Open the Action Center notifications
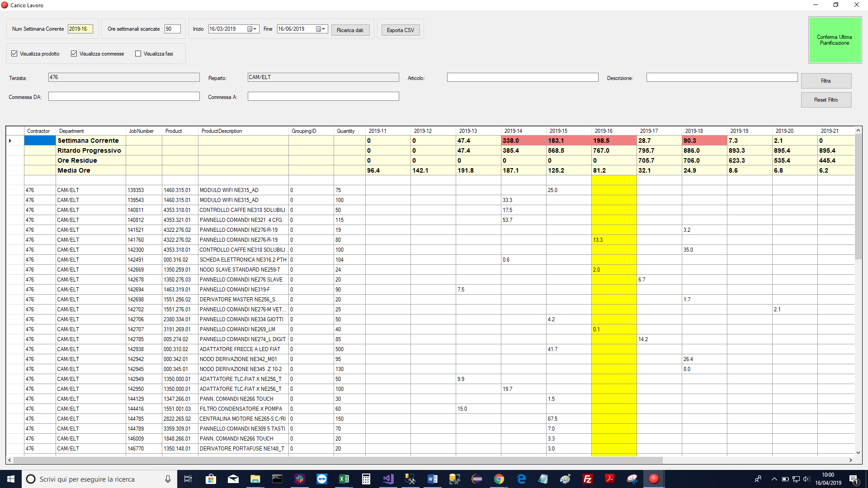 [854, 479]
